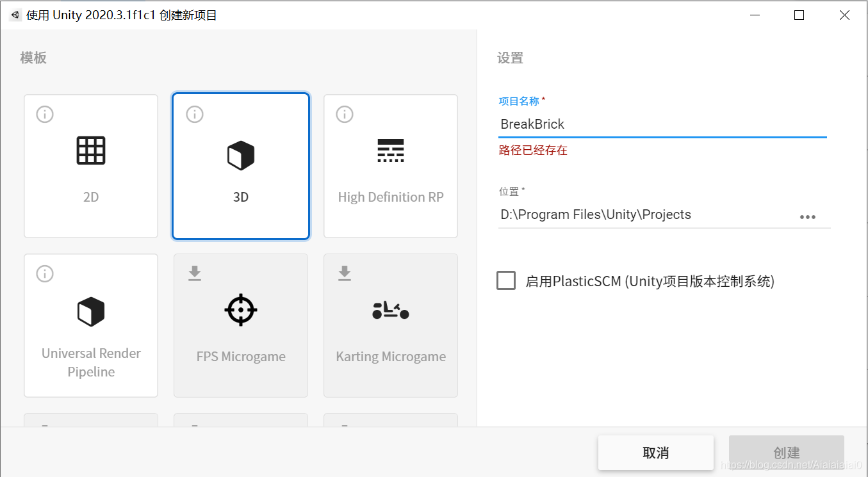
Task: Click the 路径已经存在 error message
Action: (x=533, y=150)
